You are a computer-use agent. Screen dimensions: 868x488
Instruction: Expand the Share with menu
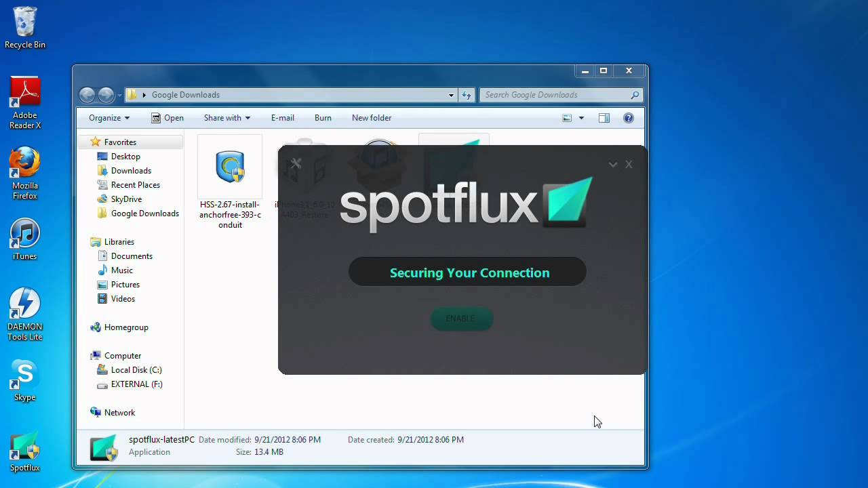point(227,118)
